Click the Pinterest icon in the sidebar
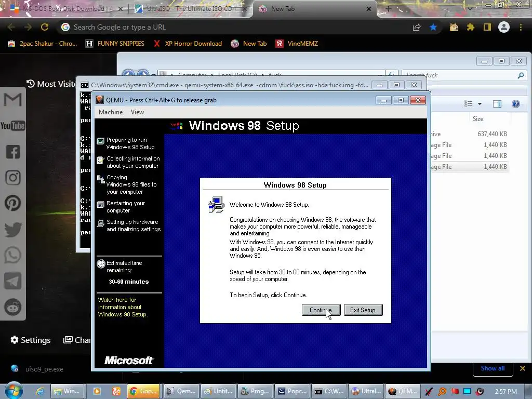The width and height of the screenshot is (532, 399). pos(12,203)
